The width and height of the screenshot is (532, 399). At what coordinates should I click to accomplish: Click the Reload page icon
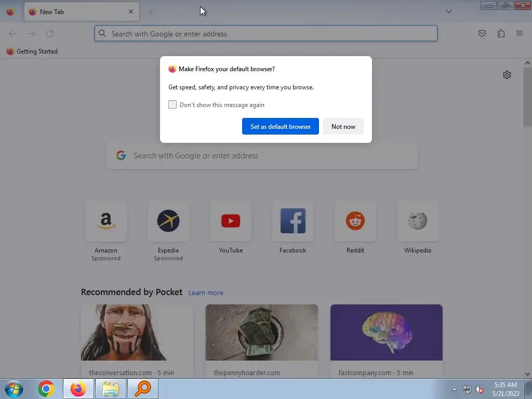coord(50,34)
